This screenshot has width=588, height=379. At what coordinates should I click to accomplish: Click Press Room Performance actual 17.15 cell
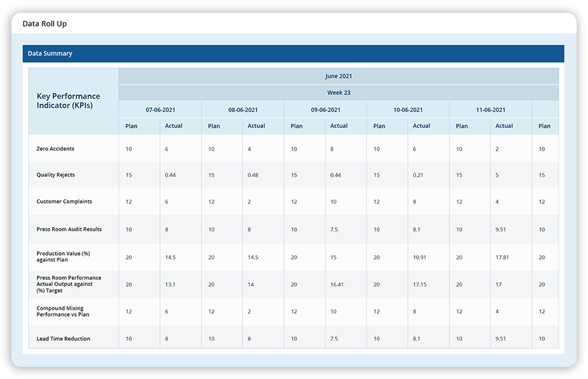[420, 285]
